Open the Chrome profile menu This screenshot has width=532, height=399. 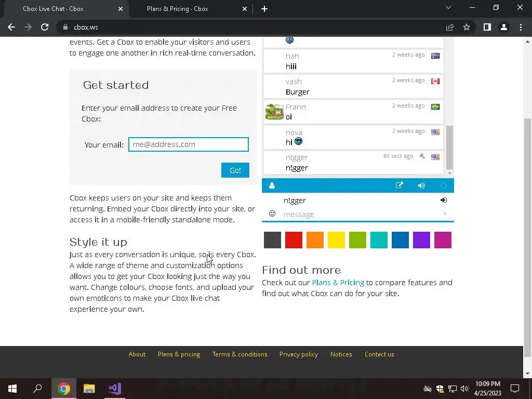pos(504,27)
